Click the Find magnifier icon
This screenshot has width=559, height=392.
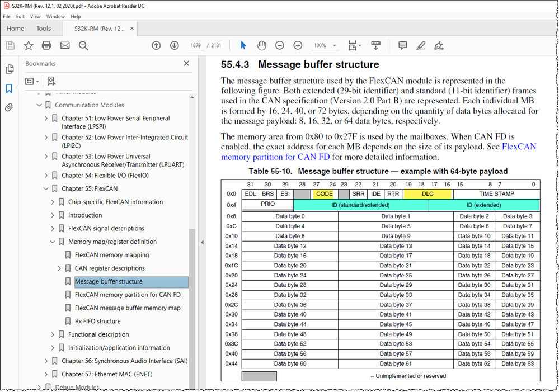(83, 45)
